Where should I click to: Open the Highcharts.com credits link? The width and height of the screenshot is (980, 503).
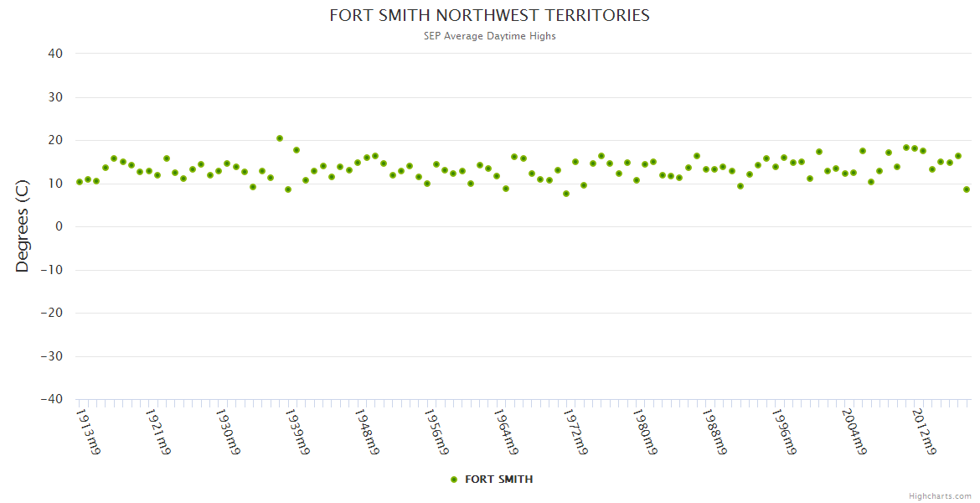tap(940, 495)
